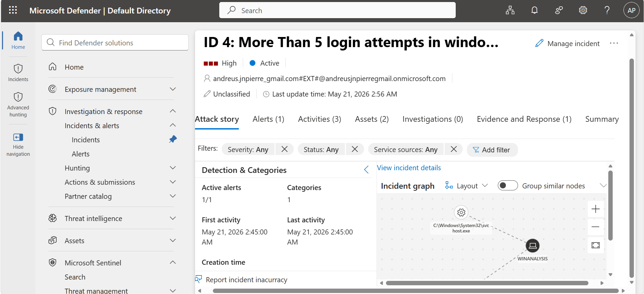Viewport: 644px width, 294px height.
Task: Open the Layout dropdown
Action: click(466, 186)
